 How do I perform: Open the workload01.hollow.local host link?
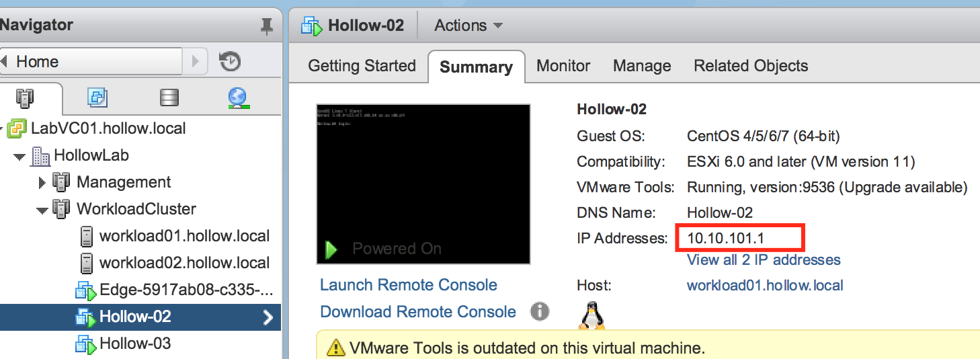coord(765,285)
